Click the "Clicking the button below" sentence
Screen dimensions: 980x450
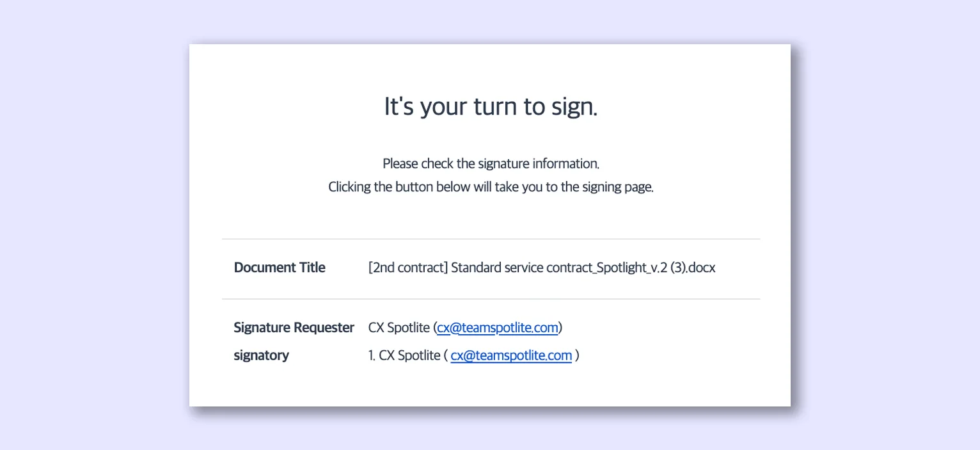pos(490,188)
